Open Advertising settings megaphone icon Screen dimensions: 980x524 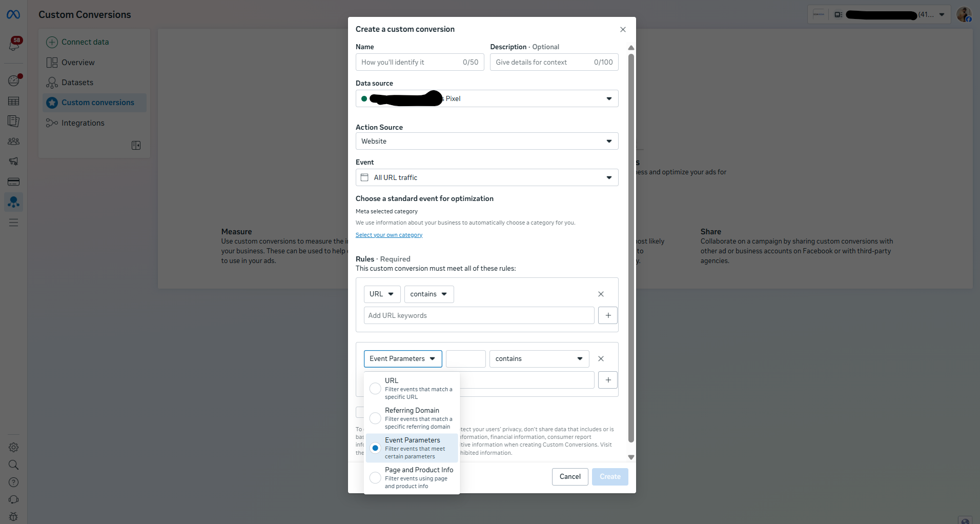tap(14, 162)
